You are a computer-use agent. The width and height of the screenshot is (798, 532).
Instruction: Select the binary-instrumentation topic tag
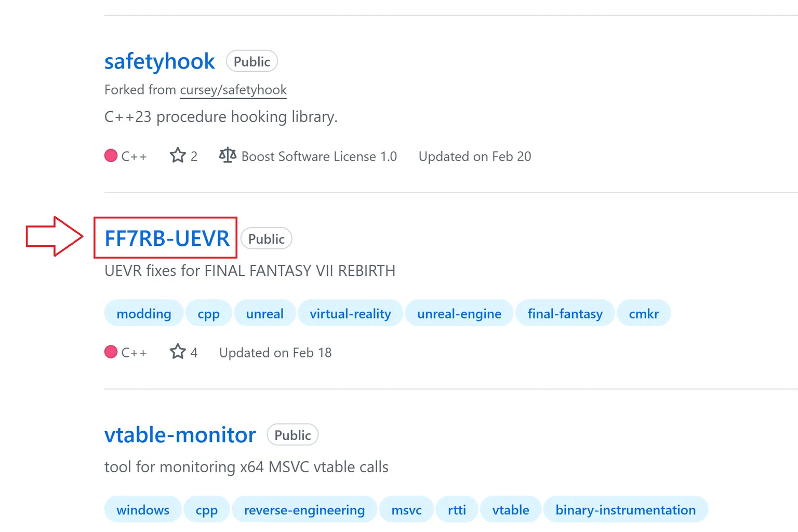pos(626,510)
